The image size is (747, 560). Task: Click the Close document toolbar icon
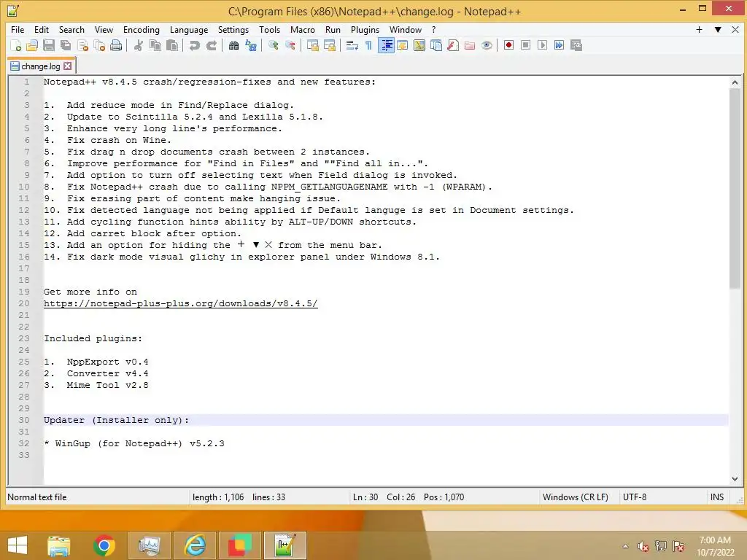pos(83,45)
